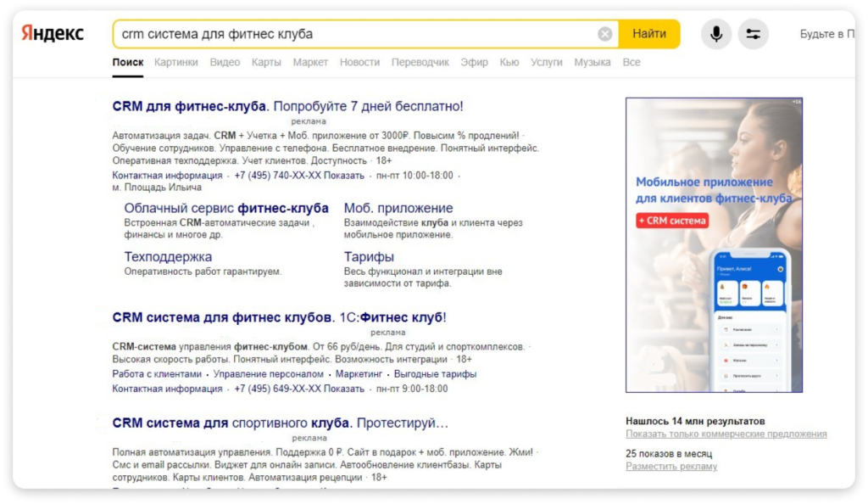The width and height of the screenshot is (868, 504).
Task: Click the 'Будьте в П' text at the top right
Action: tap(827, 34)
